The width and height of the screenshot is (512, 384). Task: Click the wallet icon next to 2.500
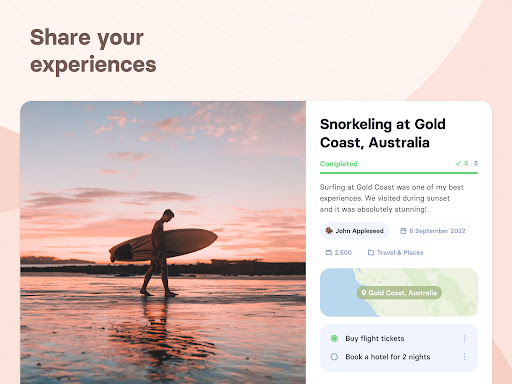point(329,252)
